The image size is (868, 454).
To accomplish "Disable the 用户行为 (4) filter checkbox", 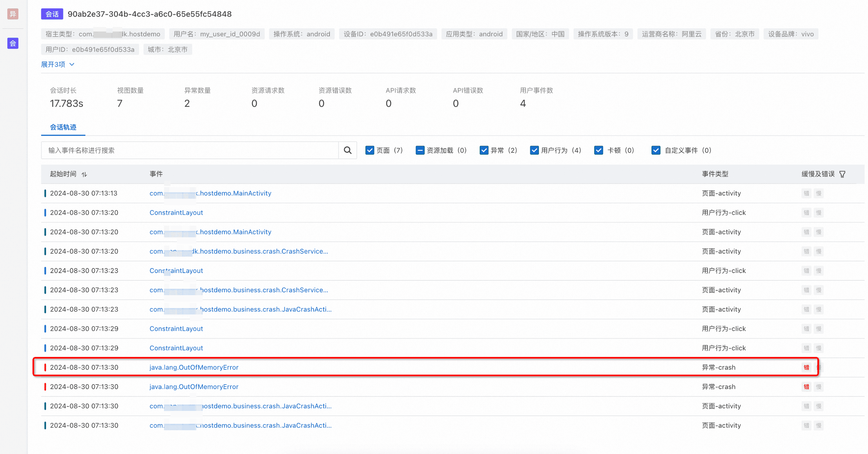I will click(x=534, y=150).
